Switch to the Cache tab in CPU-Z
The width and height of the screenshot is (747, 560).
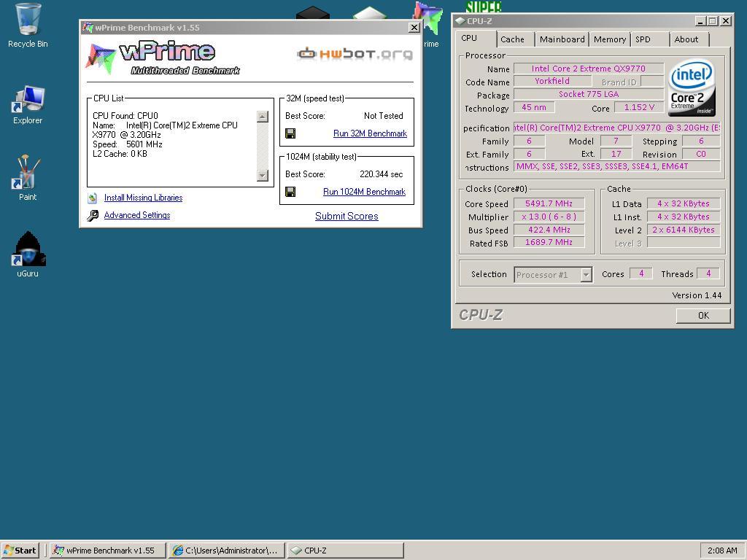click(x=512, y=39)
